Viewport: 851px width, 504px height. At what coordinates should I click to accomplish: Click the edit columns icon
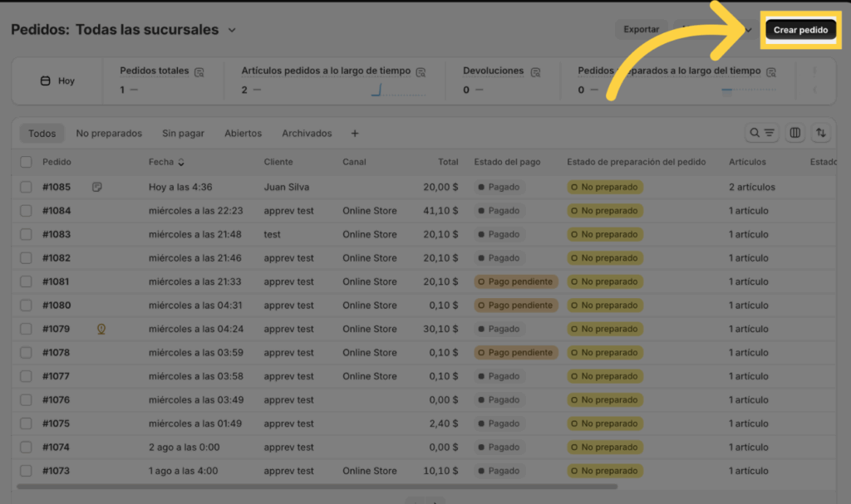pyautogui.click(x=795, y=133)
